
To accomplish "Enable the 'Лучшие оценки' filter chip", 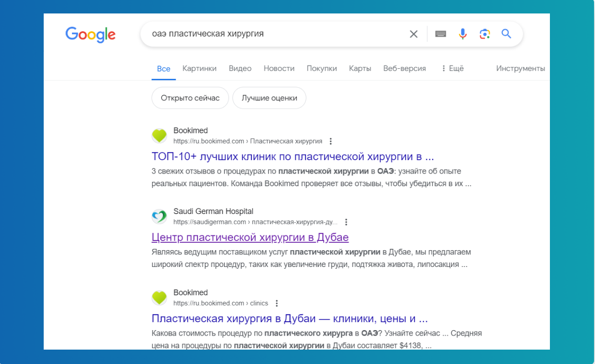I will (269, 97).
